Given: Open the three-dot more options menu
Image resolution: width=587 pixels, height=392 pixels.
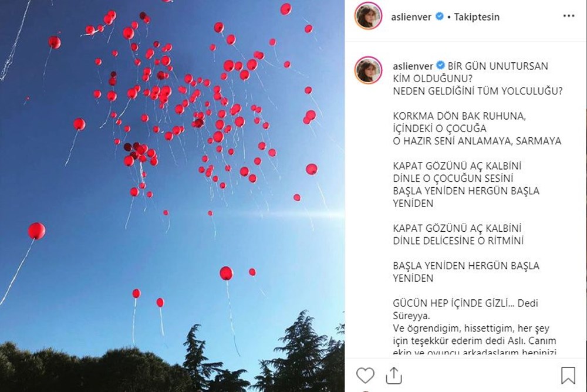Looking at the screenshot, I should [x=569, y=16].
